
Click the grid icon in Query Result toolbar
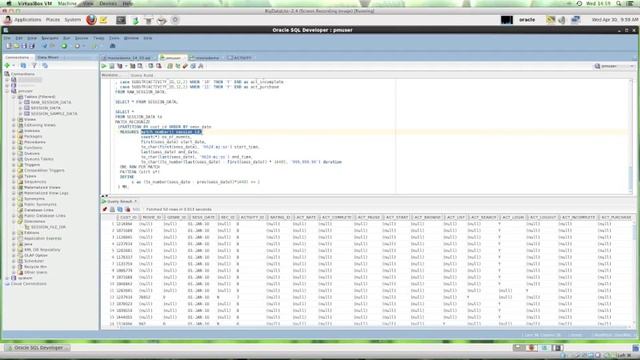tap(120, 209)
